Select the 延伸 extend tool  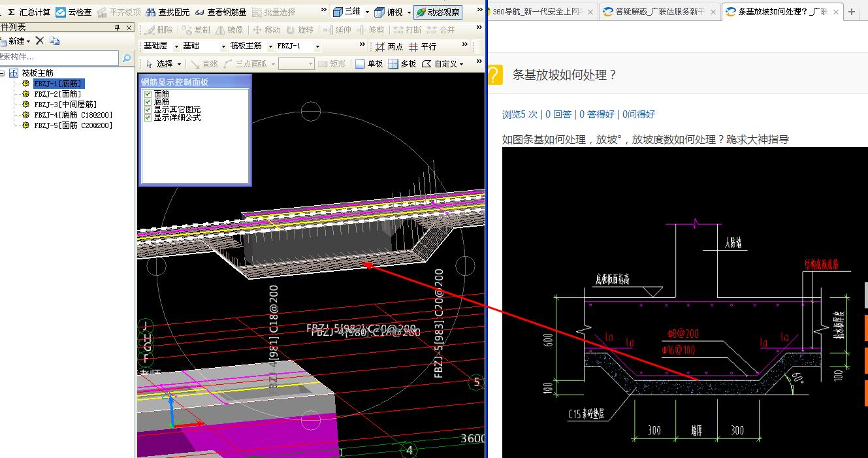coord(338,30)
